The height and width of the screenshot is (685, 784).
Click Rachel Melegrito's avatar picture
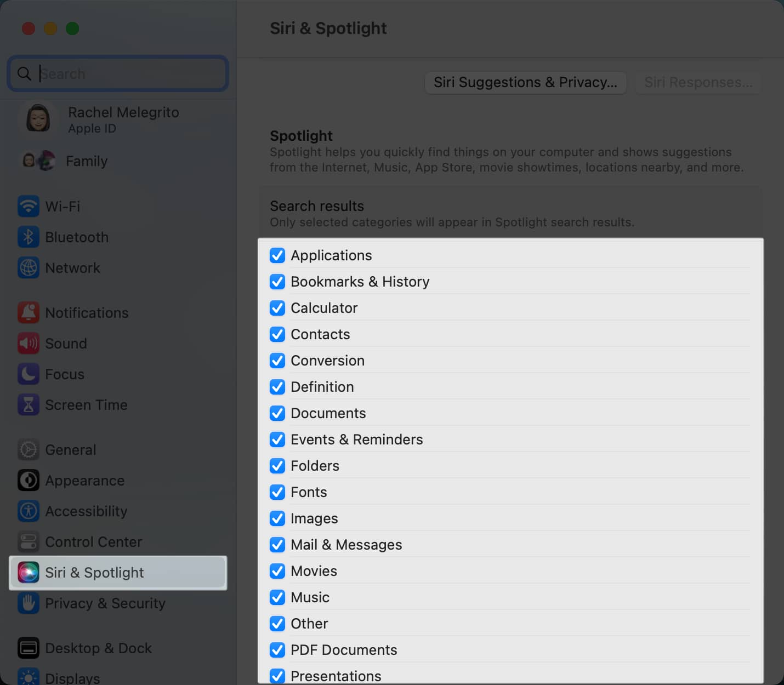[x=38, y=119]
